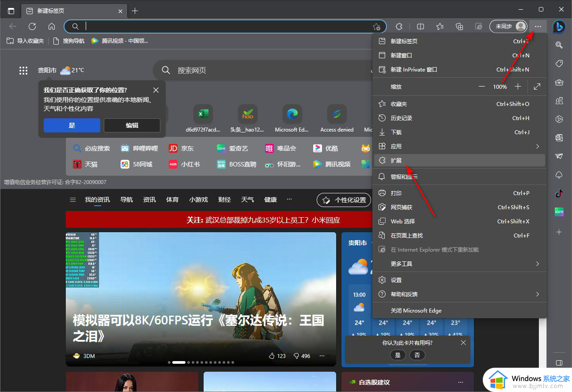Refresh the page with the reload icon
572x392 pixels.
[32, 26]
